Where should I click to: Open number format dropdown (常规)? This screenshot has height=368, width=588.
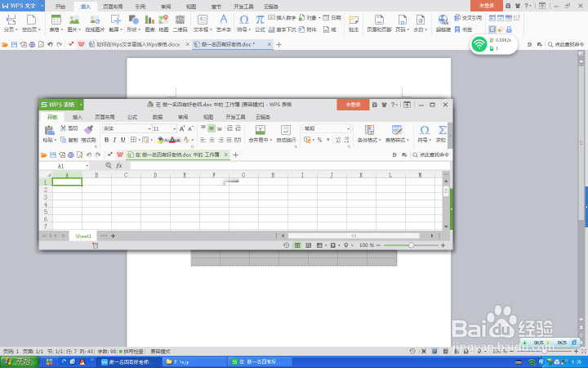point(349,128)
